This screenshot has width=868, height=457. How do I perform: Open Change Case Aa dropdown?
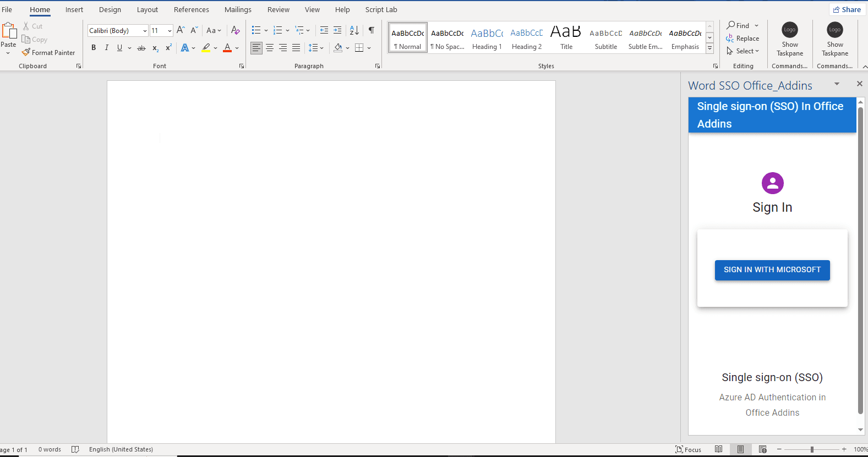214,30
